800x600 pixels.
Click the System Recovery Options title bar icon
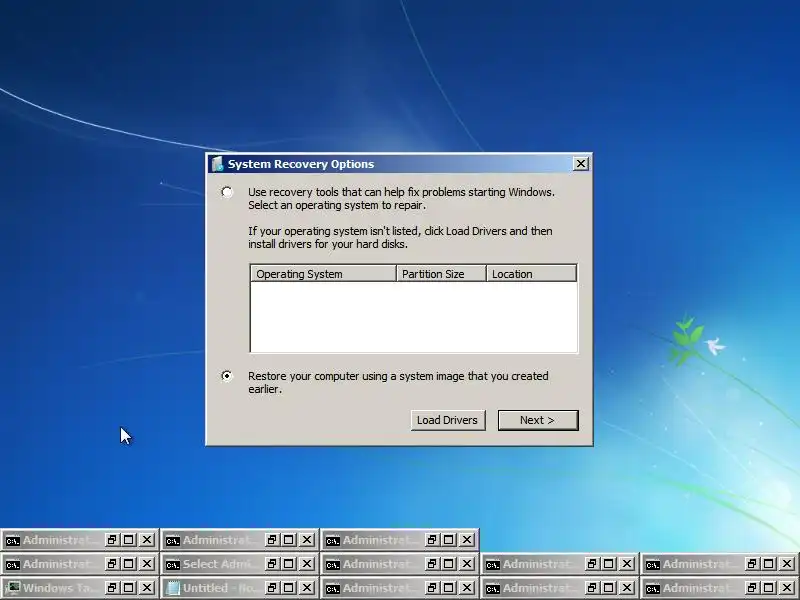click(x=218, y=164)
